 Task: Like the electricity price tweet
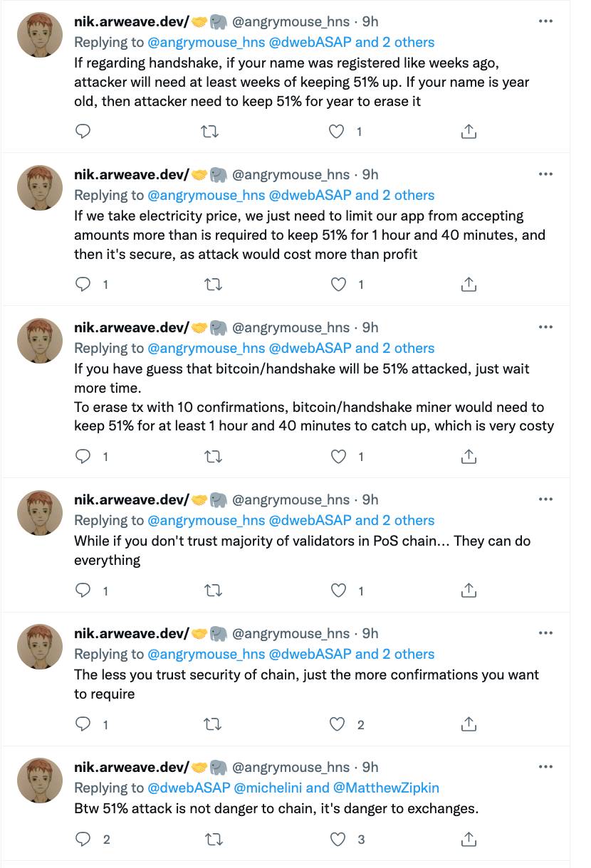click(338, 285)
